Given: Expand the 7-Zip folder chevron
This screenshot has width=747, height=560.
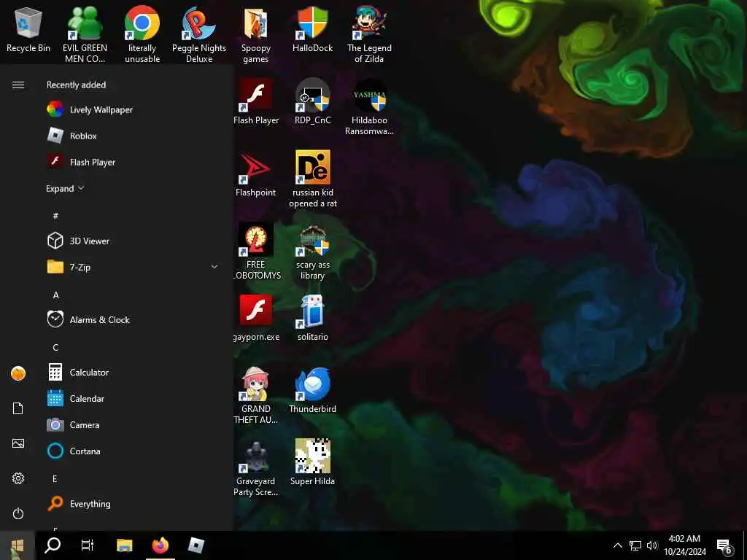Looking at the screenshot, I should click(214, 267).
